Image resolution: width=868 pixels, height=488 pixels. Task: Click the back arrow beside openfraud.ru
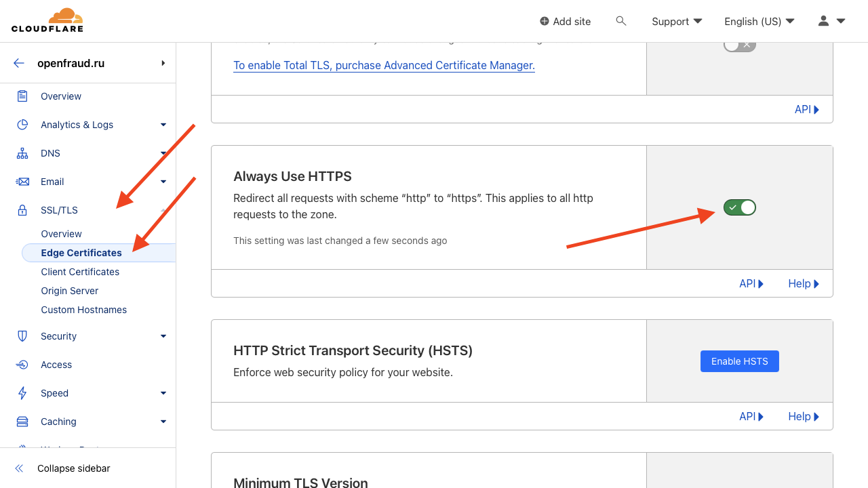19,63
